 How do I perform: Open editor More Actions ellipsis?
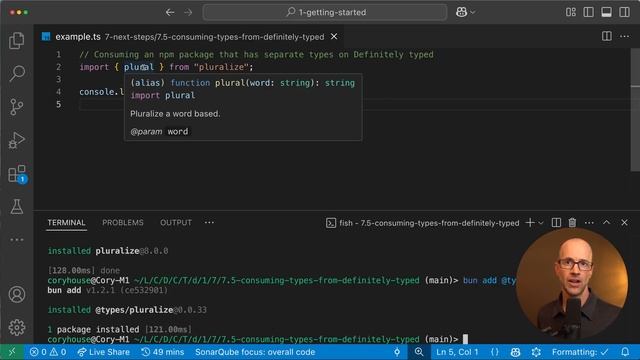click(624, 36)
